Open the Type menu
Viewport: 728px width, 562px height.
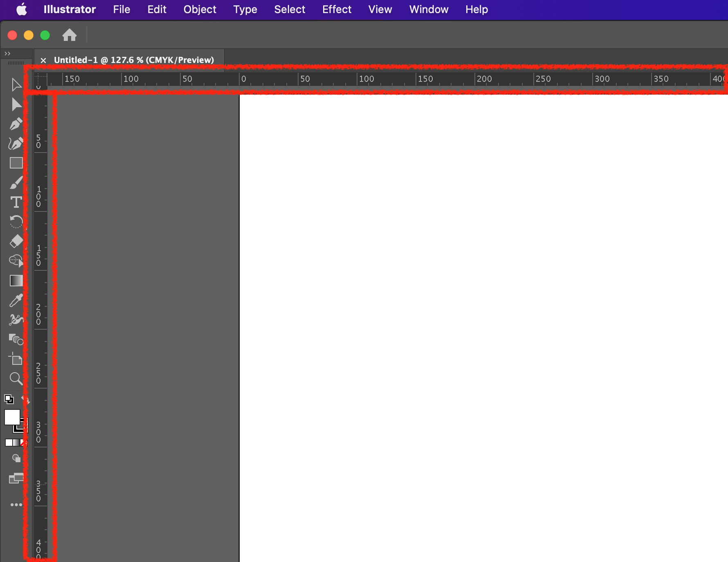245,9
